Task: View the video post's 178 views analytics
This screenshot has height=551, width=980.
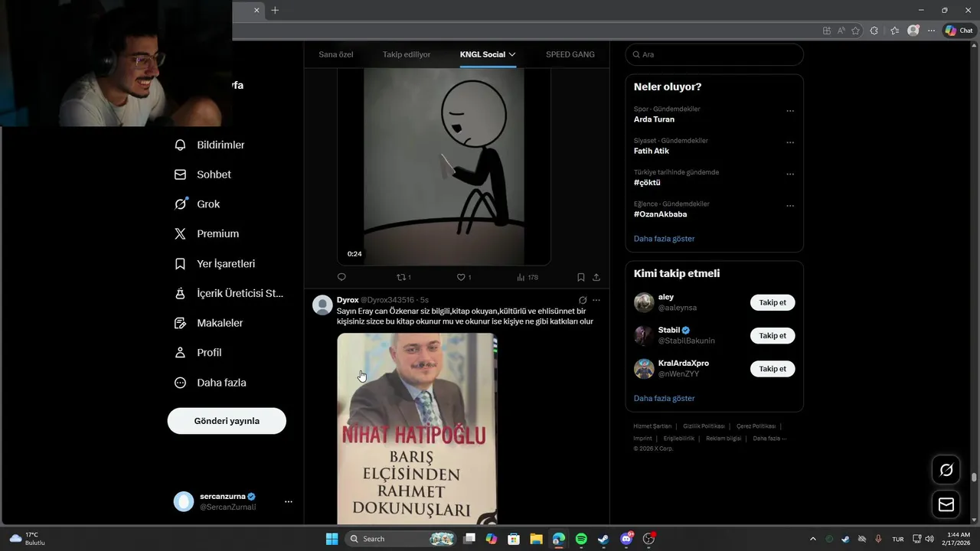Action: click(x=528, y=277)
